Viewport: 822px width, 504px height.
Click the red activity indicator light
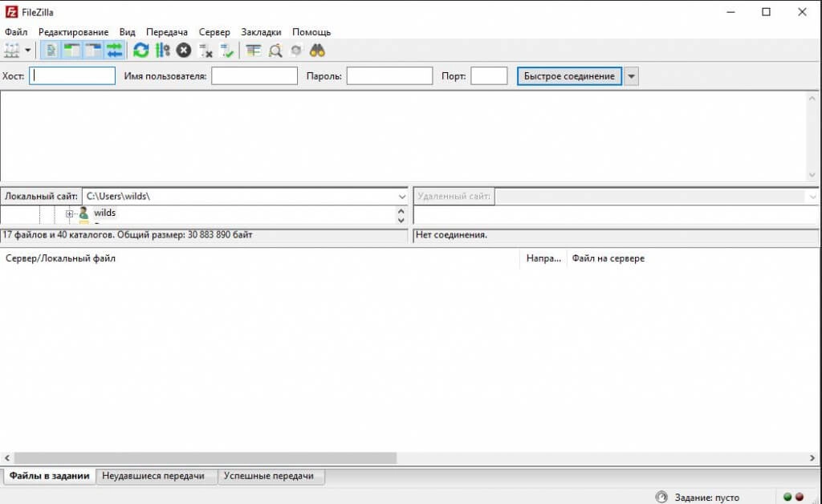point(800,497)
